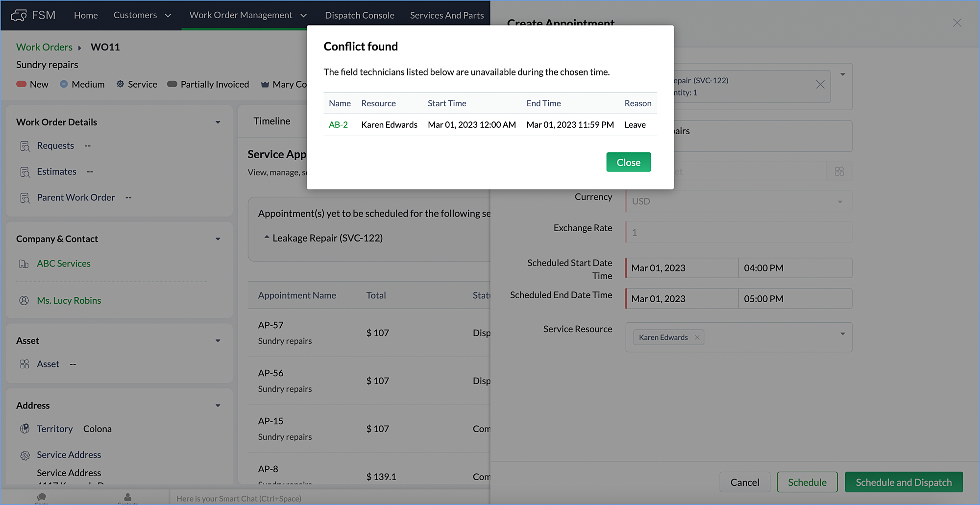Collapse the Asset section
This screenshot has width=980, height=505.
tap(218, 341)
